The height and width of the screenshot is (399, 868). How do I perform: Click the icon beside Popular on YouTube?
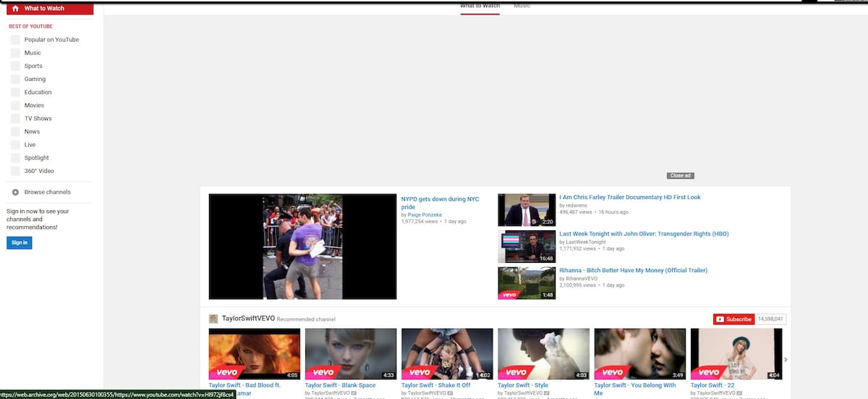pyautogui.click(x=15, y=40)
